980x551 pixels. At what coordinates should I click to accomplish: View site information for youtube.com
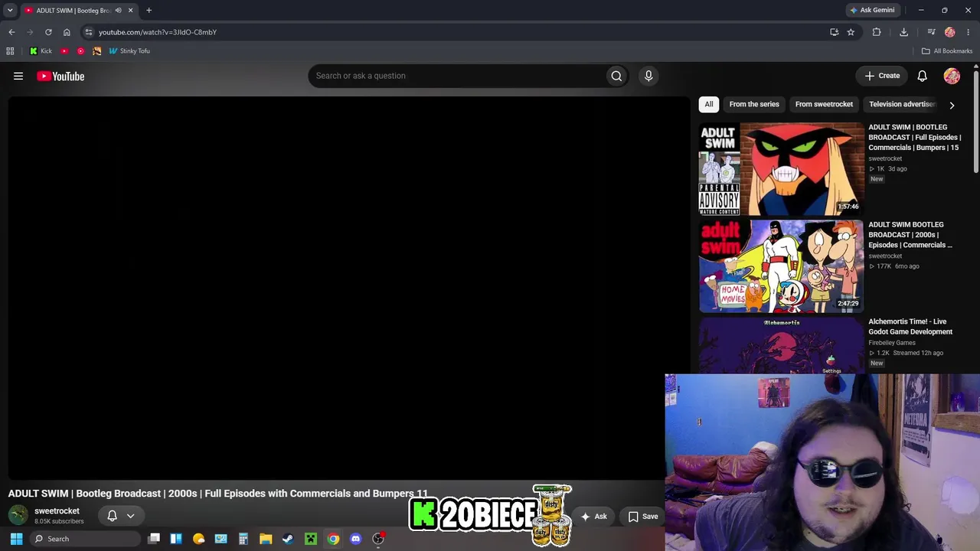(x=89, y=32)
